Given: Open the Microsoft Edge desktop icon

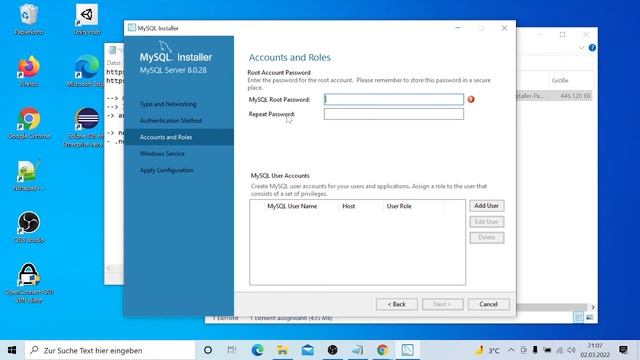Looking at the screenshot, I should pos(86,71).
